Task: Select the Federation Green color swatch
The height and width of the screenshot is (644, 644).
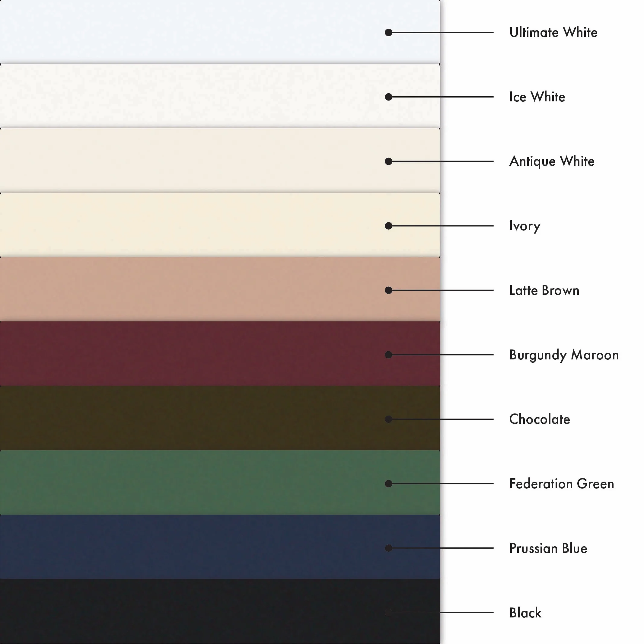Action: pyautogui.click(x=220, y=482)
